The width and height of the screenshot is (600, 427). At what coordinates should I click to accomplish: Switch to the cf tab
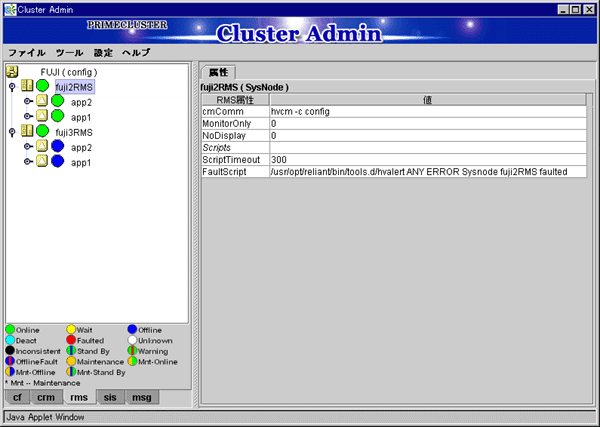click(x=17, y=398)
